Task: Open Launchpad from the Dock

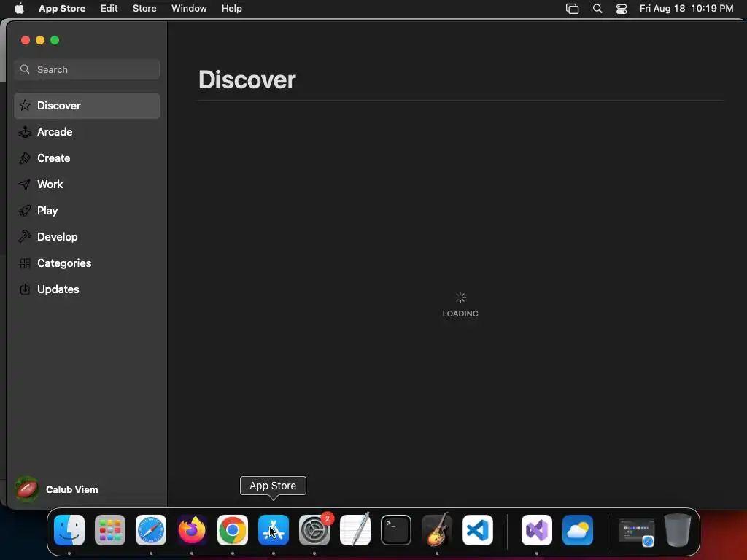Action: (110, 530)
